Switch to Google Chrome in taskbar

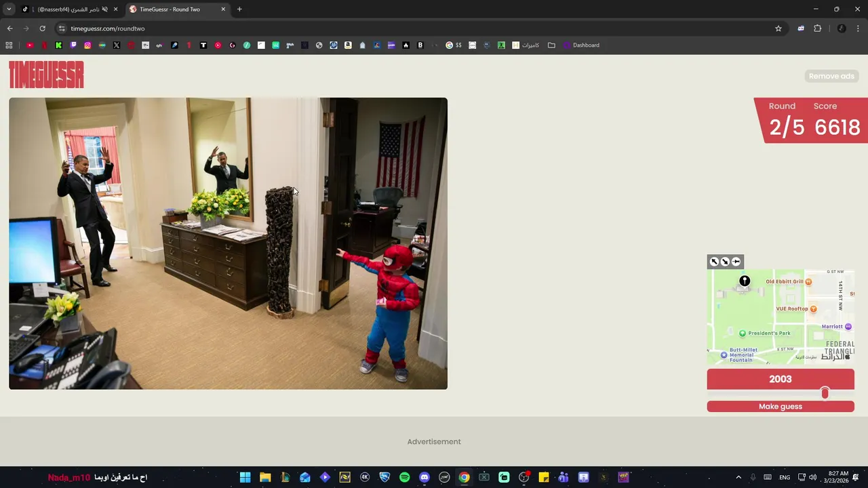(x=464, y=477)
